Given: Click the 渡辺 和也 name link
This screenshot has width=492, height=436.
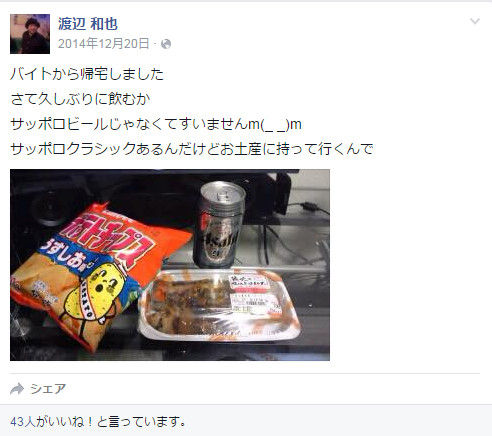Looking at the screenshot, I should click(x=88, y=24).
